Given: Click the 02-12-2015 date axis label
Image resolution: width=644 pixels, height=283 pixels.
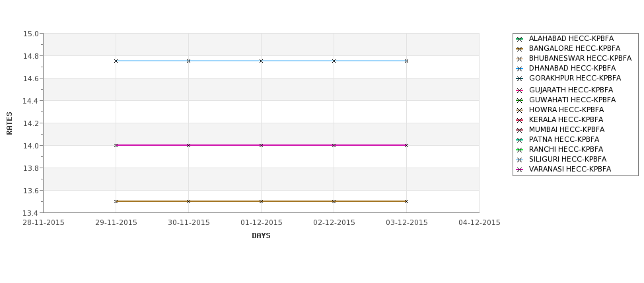Looking at the screenshot, I should 334,222.
